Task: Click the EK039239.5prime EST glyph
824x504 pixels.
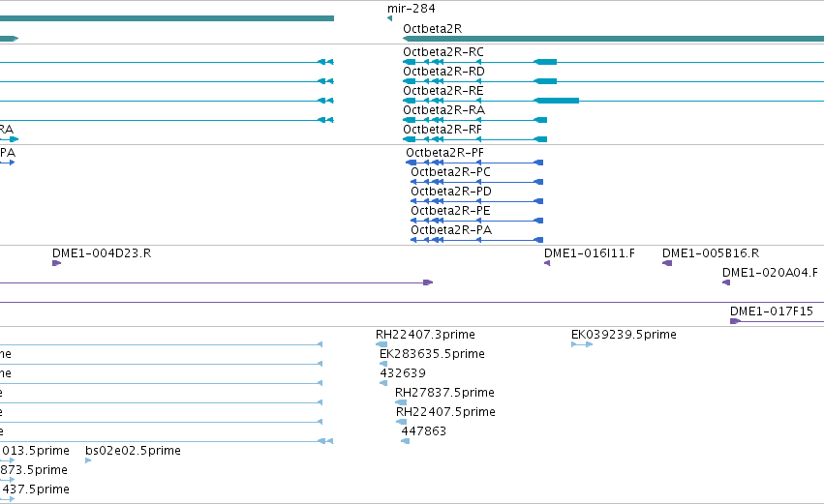Action: tap(582, 344)
